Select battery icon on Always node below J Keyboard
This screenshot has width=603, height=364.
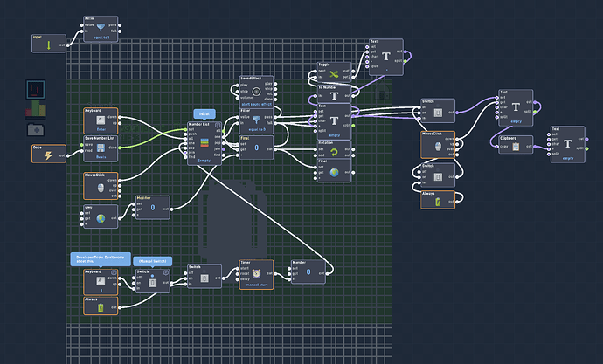click(100, 307)
